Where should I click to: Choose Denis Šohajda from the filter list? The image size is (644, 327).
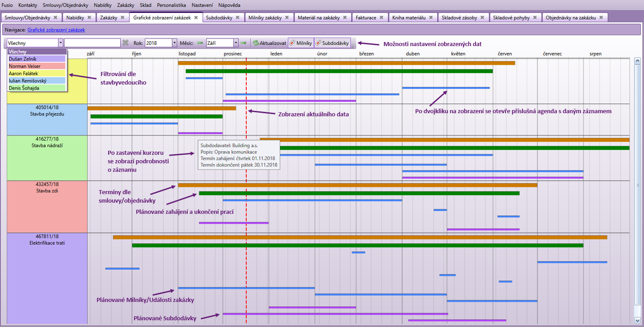pyautogui.click(x=37, y=88)
